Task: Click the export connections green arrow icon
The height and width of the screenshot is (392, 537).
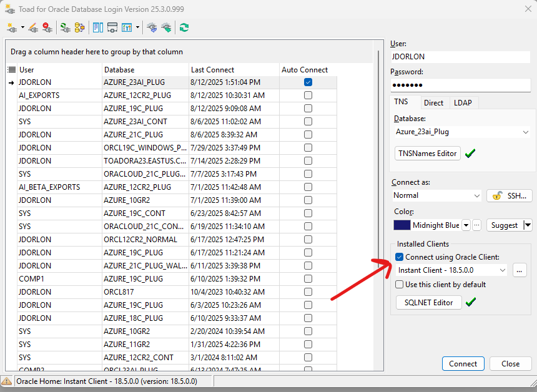Action: point(167,27)
